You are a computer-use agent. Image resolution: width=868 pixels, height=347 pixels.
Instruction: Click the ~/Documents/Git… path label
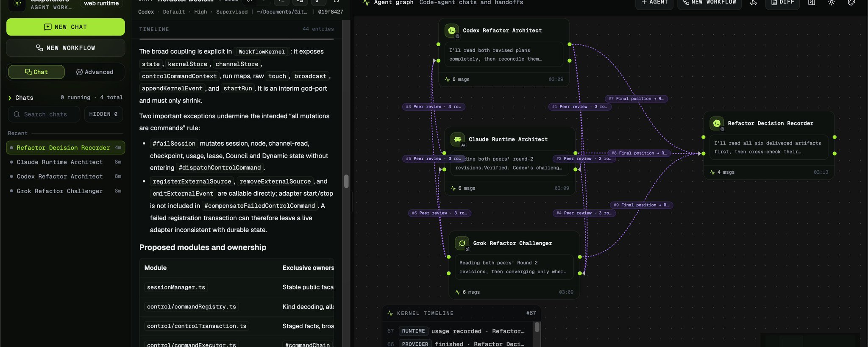(282, 12)
